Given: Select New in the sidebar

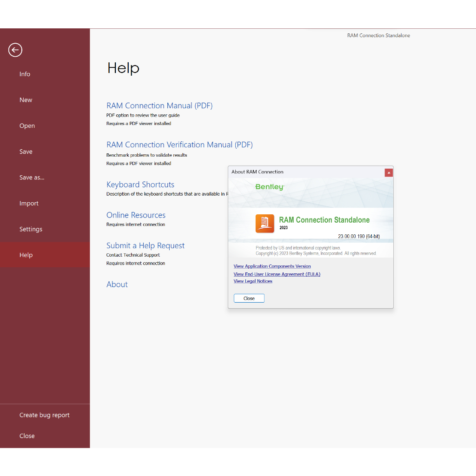Looking at the screenshot, I should 26,100.
